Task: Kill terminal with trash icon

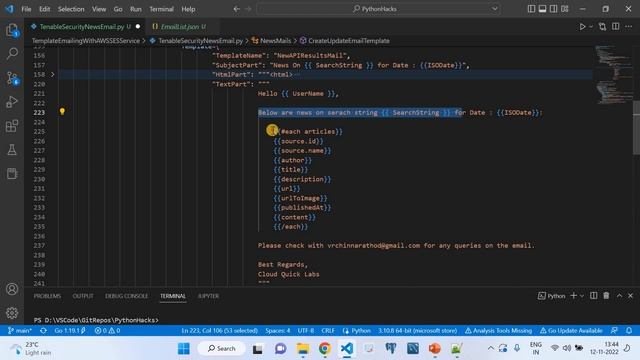Action: [x=606, y=296]
